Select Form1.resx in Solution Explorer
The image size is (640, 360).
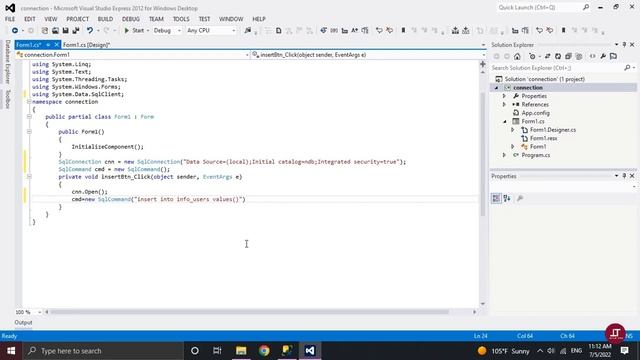pos(543,138)
